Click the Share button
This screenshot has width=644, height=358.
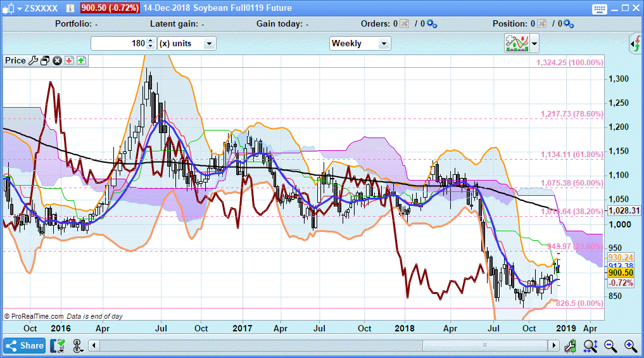click(25, 346)
